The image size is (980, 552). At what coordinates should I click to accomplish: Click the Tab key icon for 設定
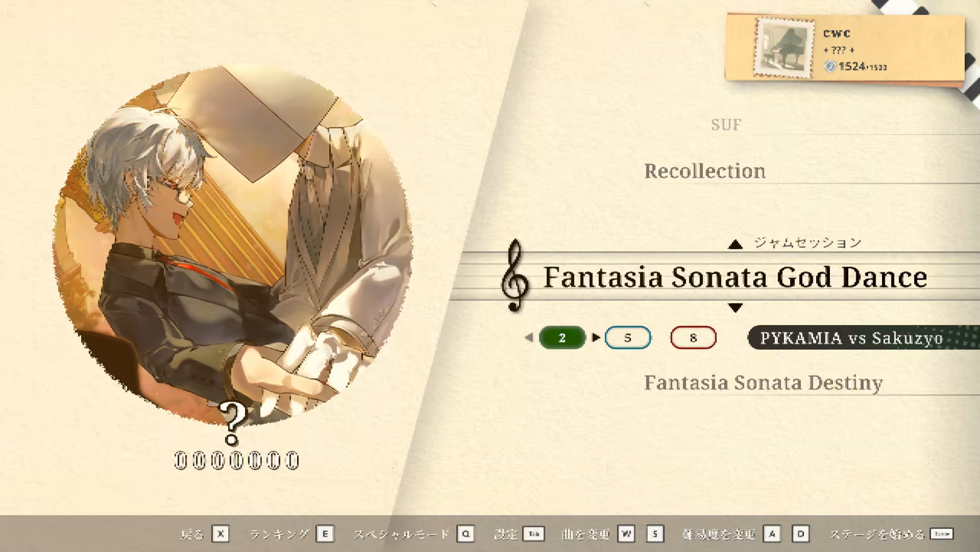[533, 534]
